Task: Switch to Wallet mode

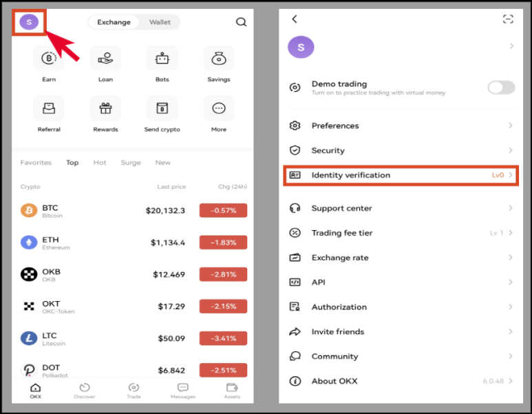Action: tap(160, 22)
